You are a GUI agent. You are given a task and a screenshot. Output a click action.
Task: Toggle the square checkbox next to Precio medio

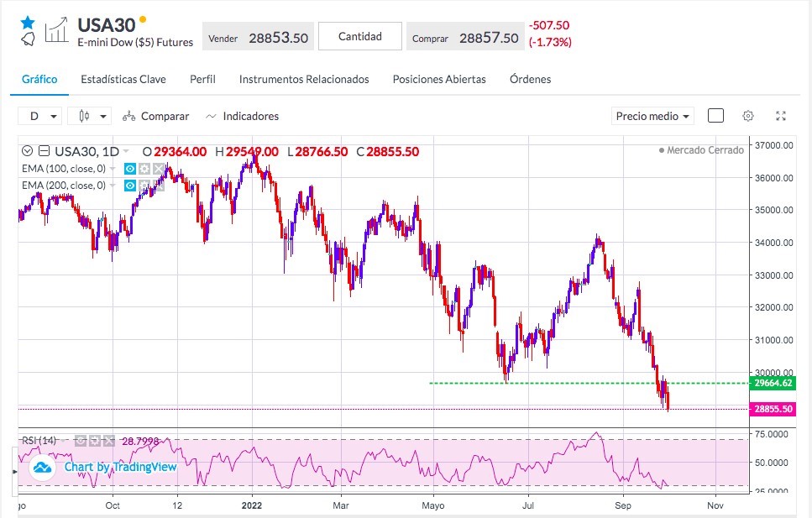715,116
